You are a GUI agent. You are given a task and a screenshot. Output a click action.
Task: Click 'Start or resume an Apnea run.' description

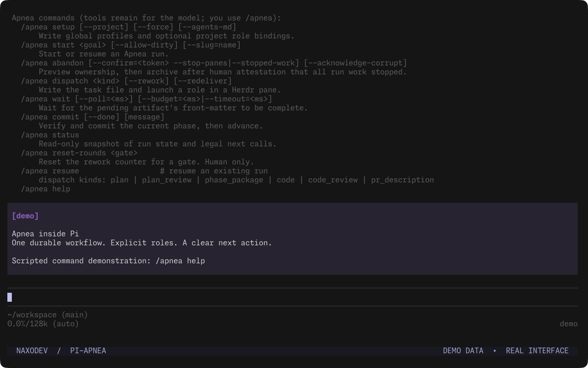(104, 54)
